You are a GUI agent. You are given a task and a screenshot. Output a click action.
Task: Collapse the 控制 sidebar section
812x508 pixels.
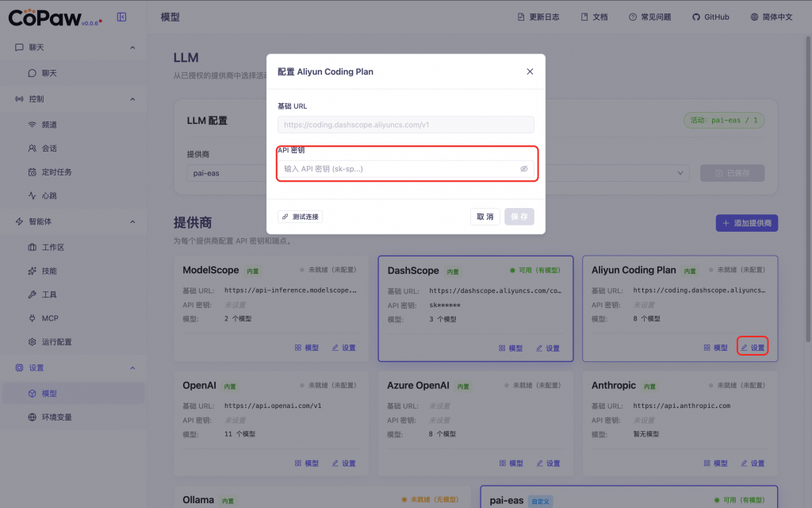coord(132,99)
